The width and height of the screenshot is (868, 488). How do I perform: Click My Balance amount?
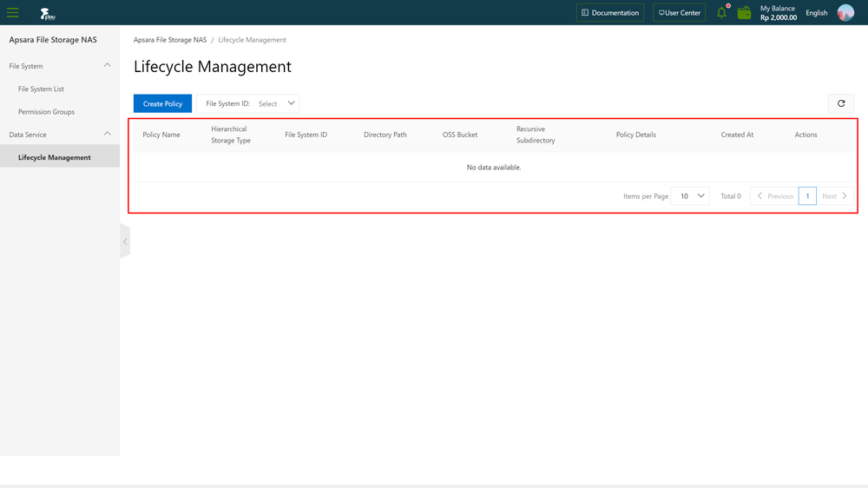click(779, 17)
